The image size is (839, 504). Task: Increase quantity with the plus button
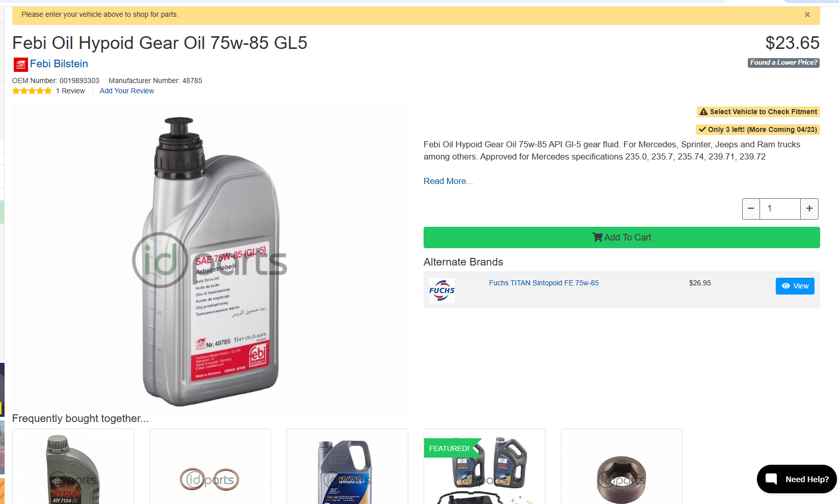[x=809, y=209]
